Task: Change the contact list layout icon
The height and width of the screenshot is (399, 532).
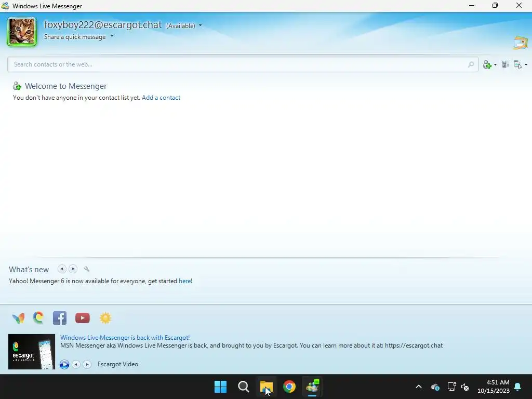Action: (x=506, y=64)
